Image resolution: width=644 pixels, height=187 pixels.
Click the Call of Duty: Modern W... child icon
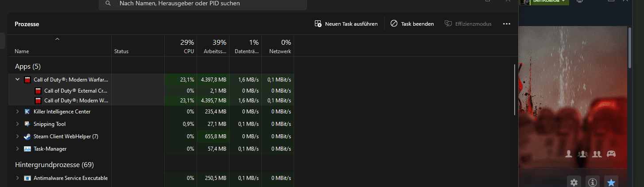(38, 101)
